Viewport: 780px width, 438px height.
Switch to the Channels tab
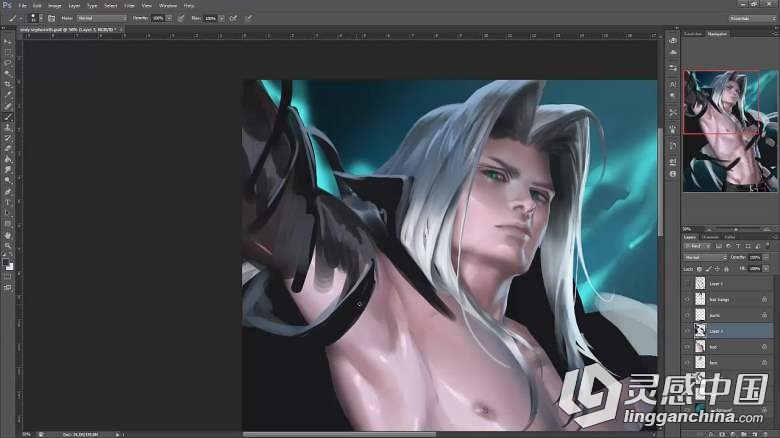tap(710, 237)
